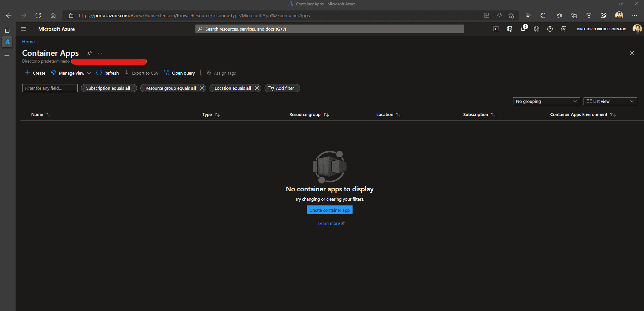Sort by the Name column
This screenshot has height=311, width=644.
pos(41,115)
